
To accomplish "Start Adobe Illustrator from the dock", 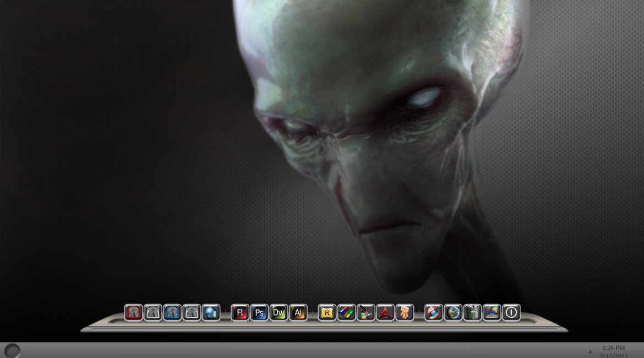I will (x=298, y=313).
